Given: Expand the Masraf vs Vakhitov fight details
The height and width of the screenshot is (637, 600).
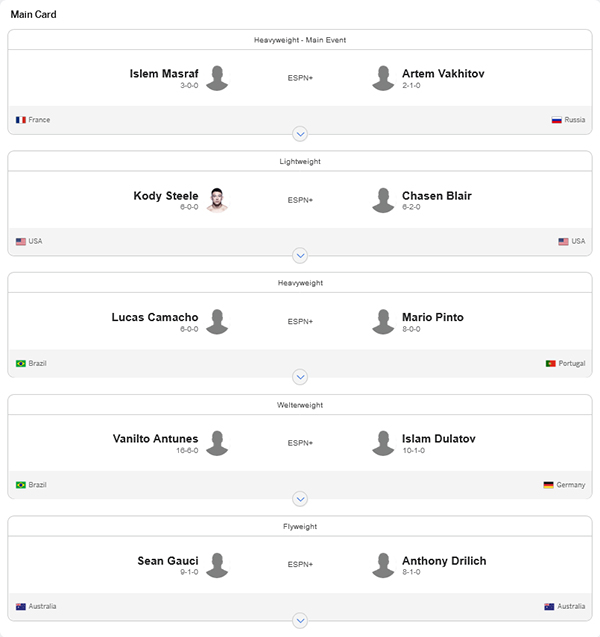Looking at the screenshot, I should coord(300,134).
